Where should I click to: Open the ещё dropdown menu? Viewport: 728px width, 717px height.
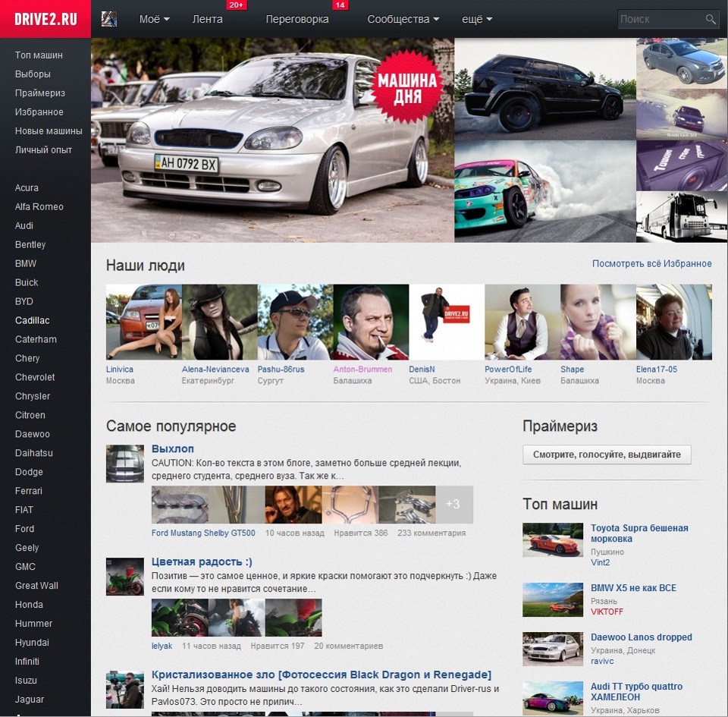[477, 19]
